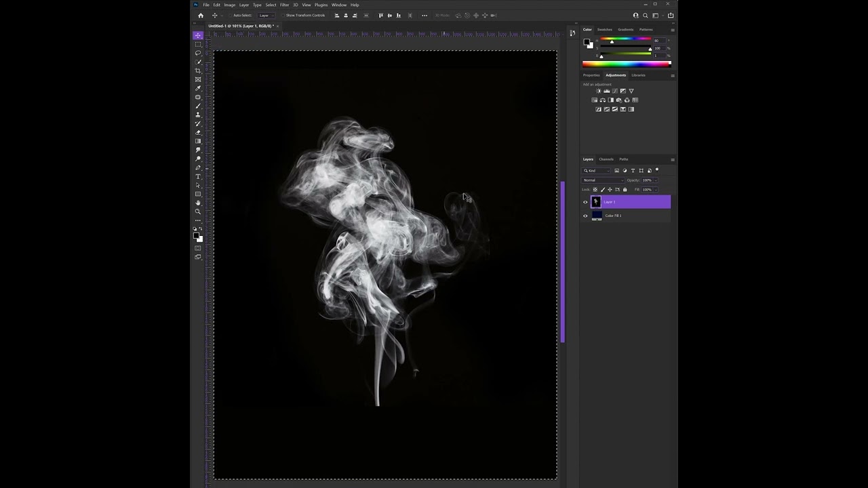Select the Move tool in the toolbar
The image size is (868, 488).
[x=198, y=35]
